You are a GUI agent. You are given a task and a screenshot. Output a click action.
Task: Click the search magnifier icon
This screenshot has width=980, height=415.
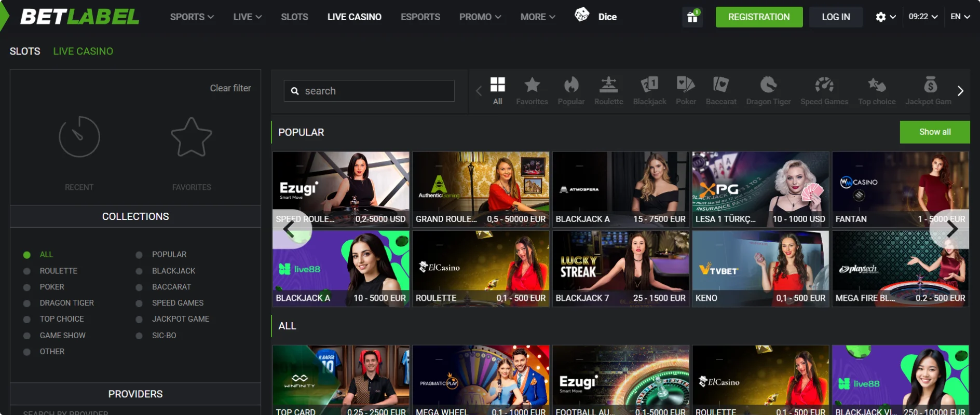295,91
